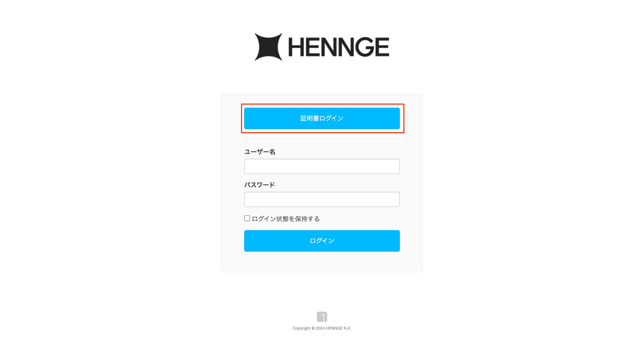The height and width of the screenshot is (337, 644).
Task: Click the Copyright @ 2024 HENNGE K.K. text
Action: (x=322, y=328)
